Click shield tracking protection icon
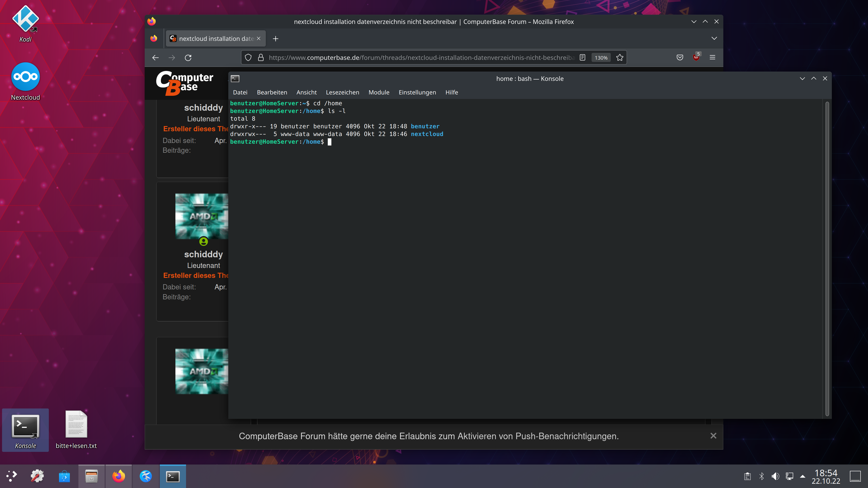 248,58
